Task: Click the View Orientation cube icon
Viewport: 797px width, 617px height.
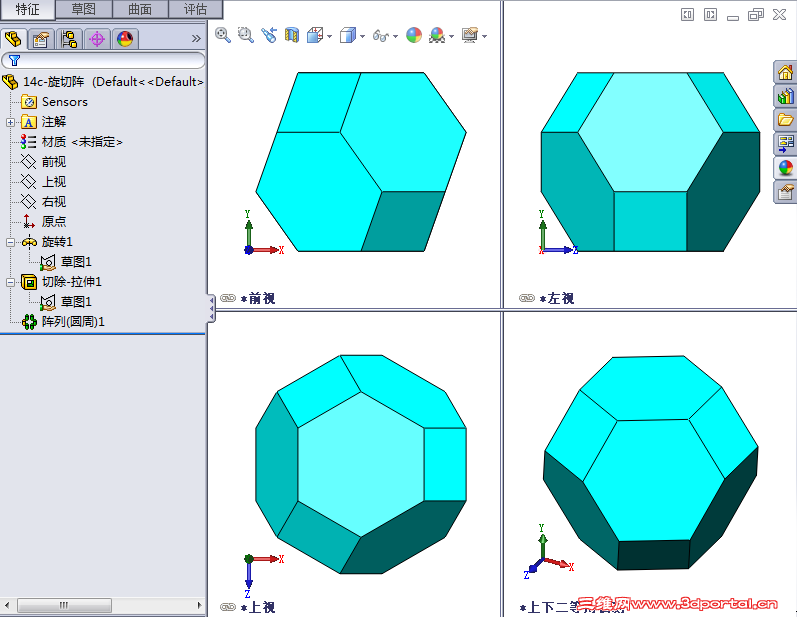Action: point(315,35)
